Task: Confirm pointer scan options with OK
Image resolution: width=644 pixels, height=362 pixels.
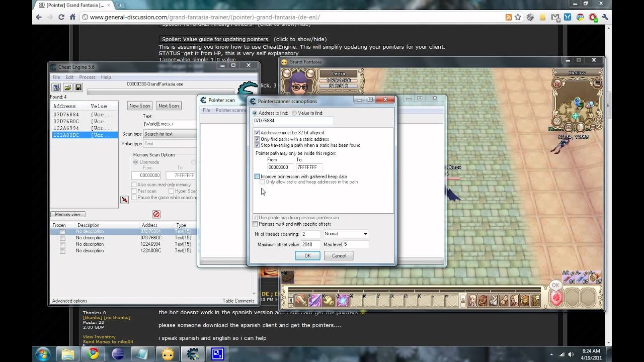Action: pos(307,255)
